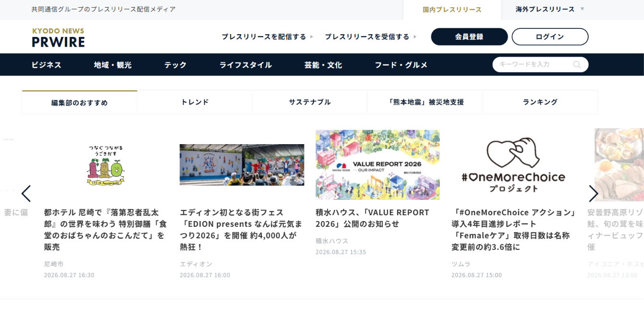Open 芸能・文化 category
The width and height of the screenshot is (644, 320).
323,65
